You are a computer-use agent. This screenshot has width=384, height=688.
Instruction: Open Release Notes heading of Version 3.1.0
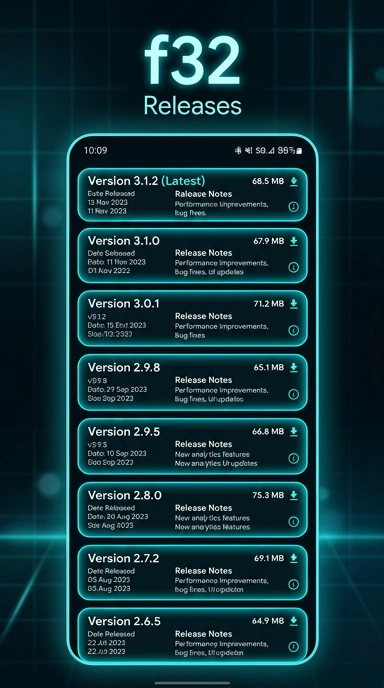click(203, 253)
